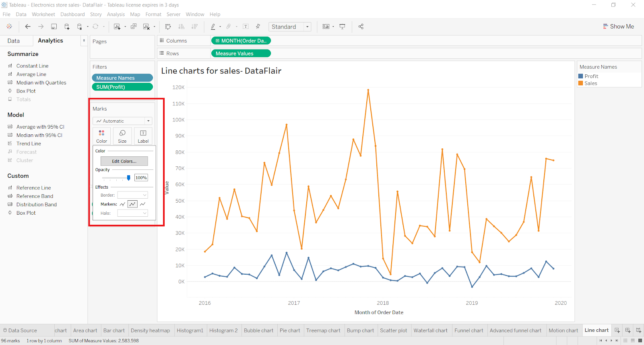Image resolution: width=644 pixels, height=345 pixels.
Task: Sort descending toolbar icon
Action: point(194,27)
